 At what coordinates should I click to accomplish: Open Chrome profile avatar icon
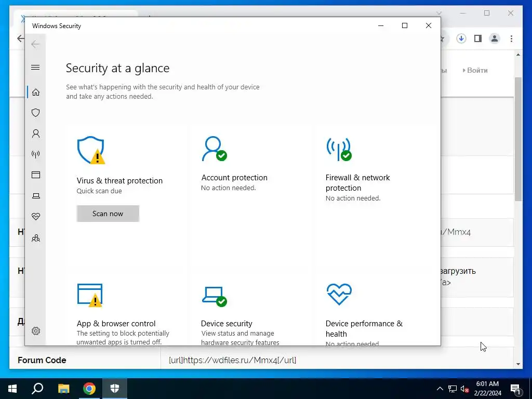pyautogui.click(x=495, y=38)
